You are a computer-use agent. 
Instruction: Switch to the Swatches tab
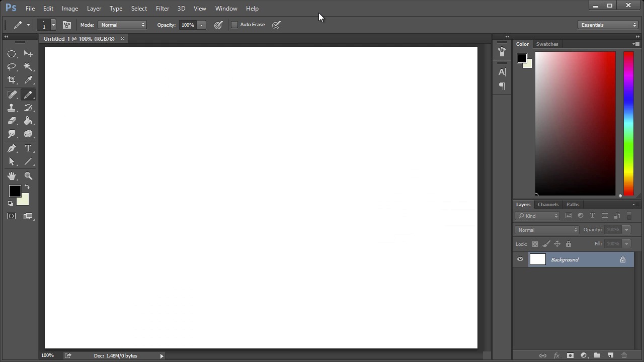click(547, 44)
